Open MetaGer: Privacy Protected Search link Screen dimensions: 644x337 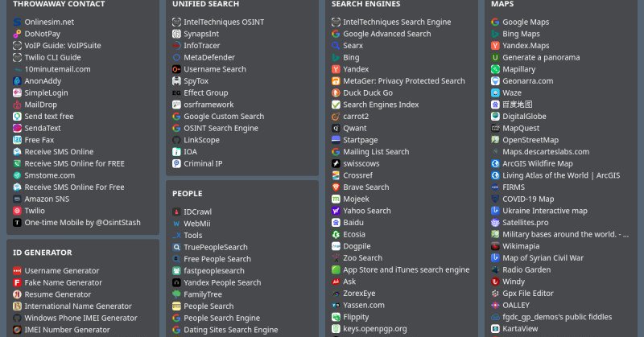(x=404, y=81)
